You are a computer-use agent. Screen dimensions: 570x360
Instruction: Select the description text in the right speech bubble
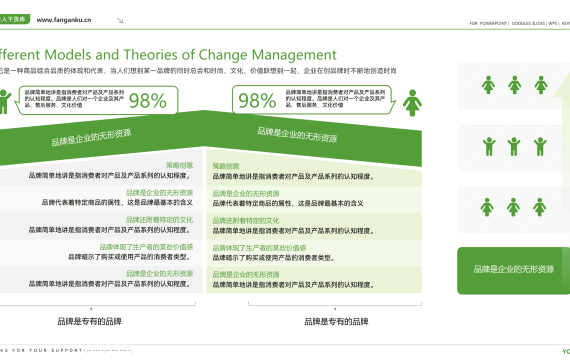[x=335, y=99]
